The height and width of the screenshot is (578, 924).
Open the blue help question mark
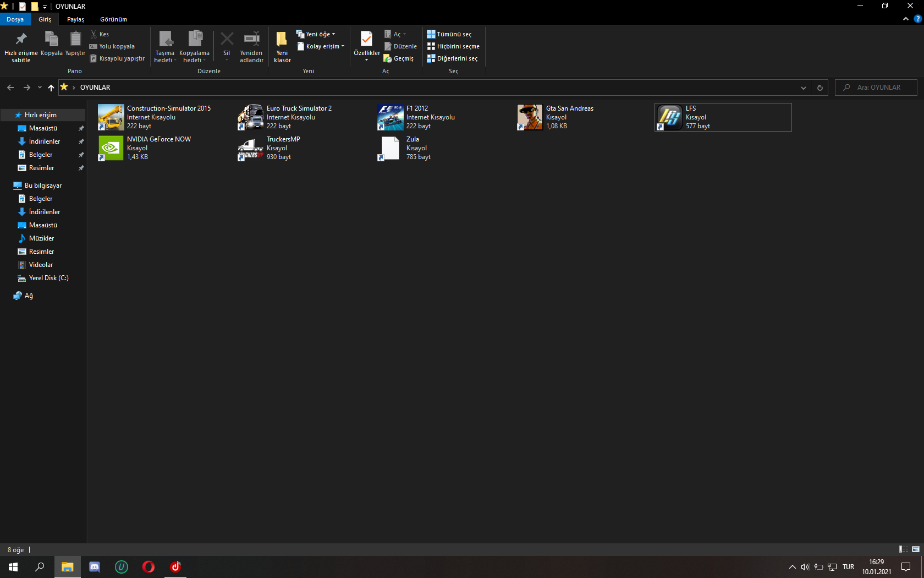[917, 19]
